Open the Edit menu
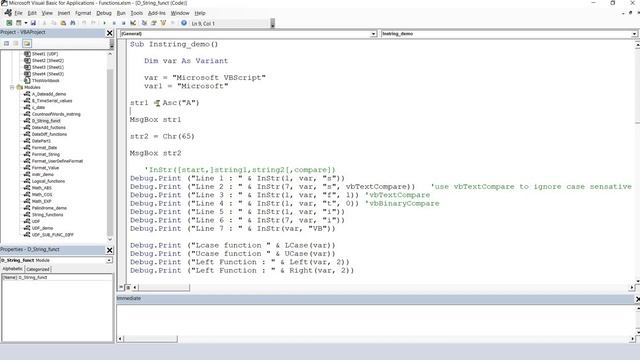640x360 pixels. click(32, 13)
